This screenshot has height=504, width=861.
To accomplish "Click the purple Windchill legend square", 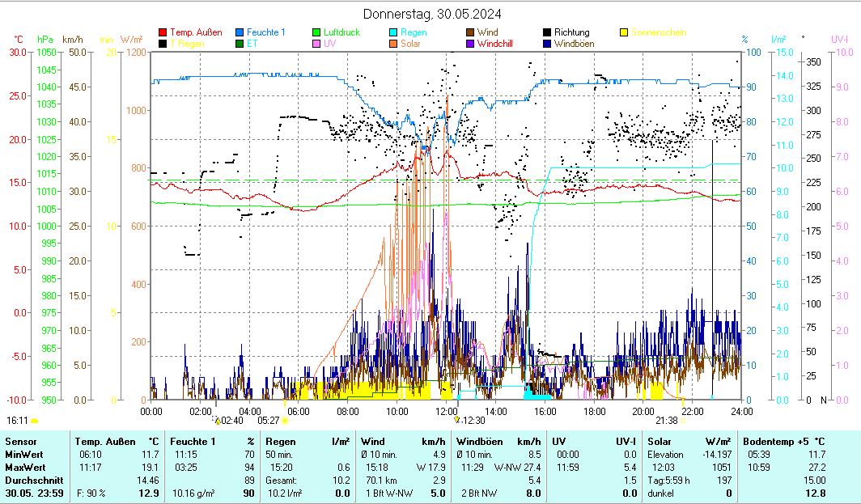I will pyautogui.click(x=471, y=44).
